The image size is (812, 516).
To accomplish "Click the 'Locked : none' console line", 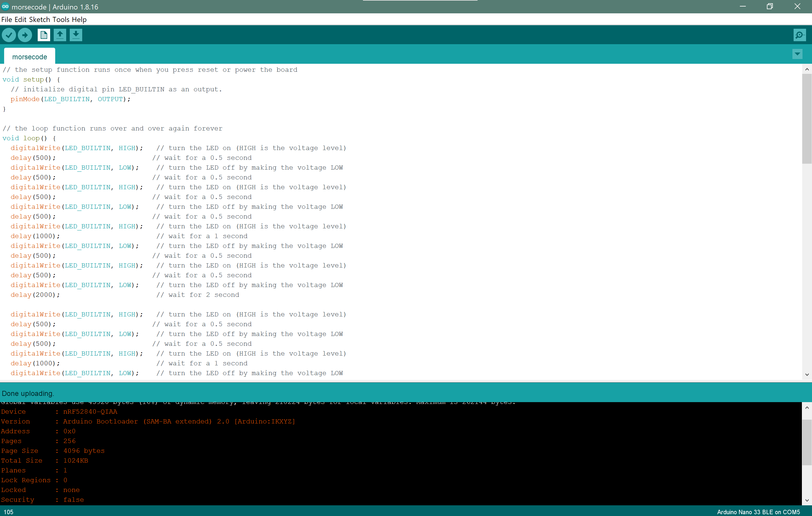I will pos(40,490).
